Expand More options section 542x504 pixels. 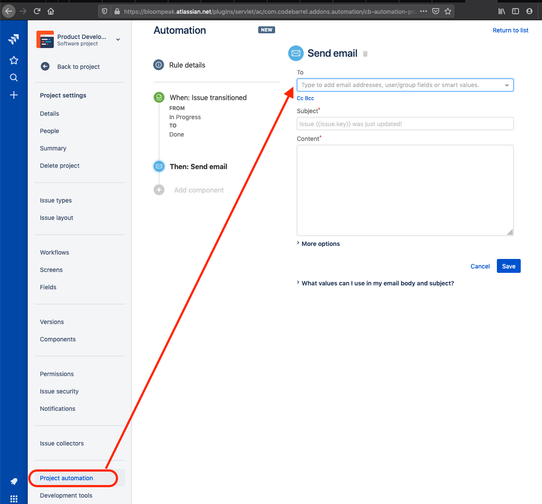point(318,244)
